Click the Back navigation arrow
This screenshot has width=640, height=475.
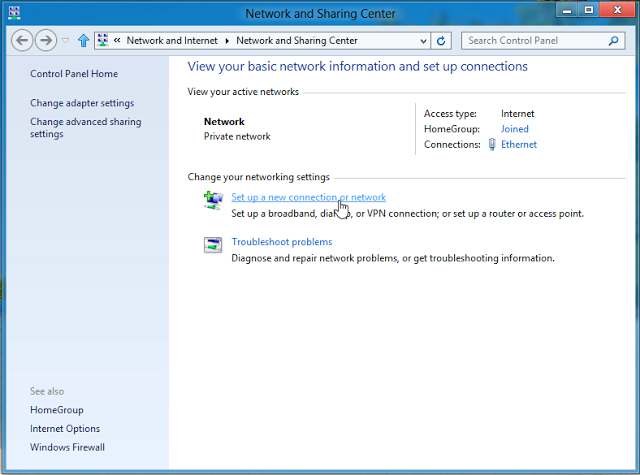[x=22, y=40]
